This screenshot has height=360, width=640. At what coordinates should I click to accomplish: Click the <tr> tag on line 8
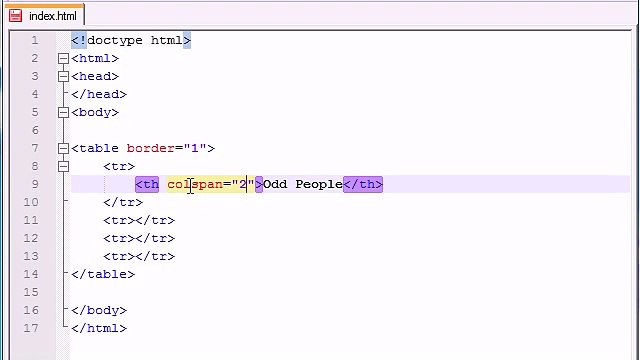(x=119, y=166)
